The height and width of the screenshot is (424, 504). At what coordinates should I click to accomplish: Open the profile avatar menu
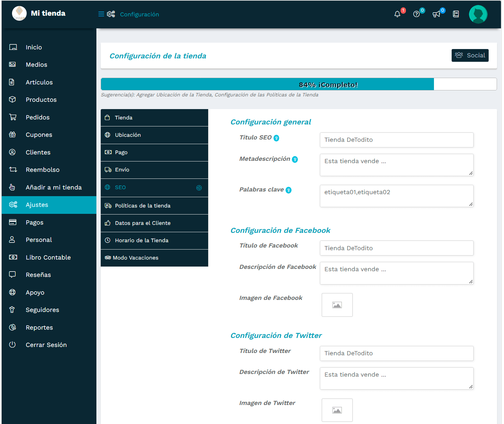point(478,14)
